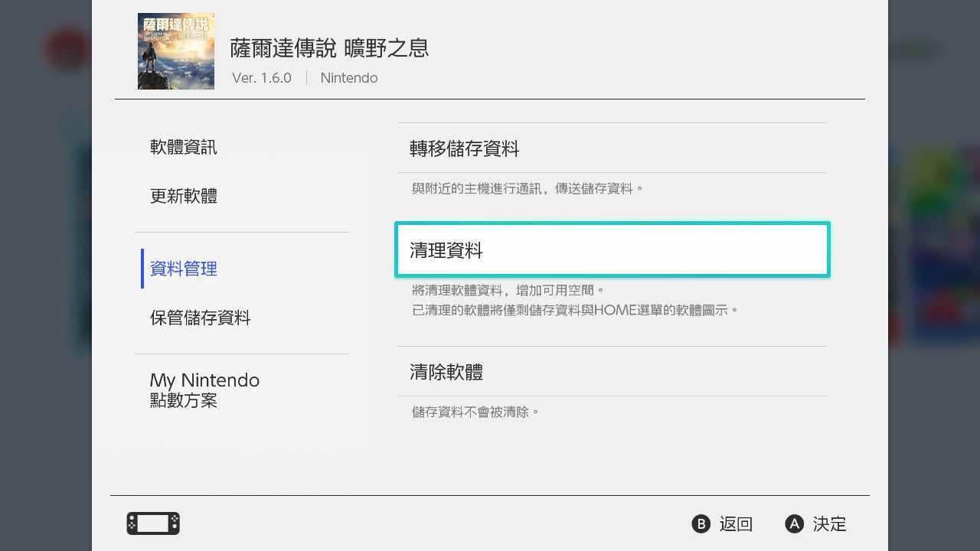The image size is (980, 551).
Task: Click the Nintendo publisher label
Action: click(349, 78)
